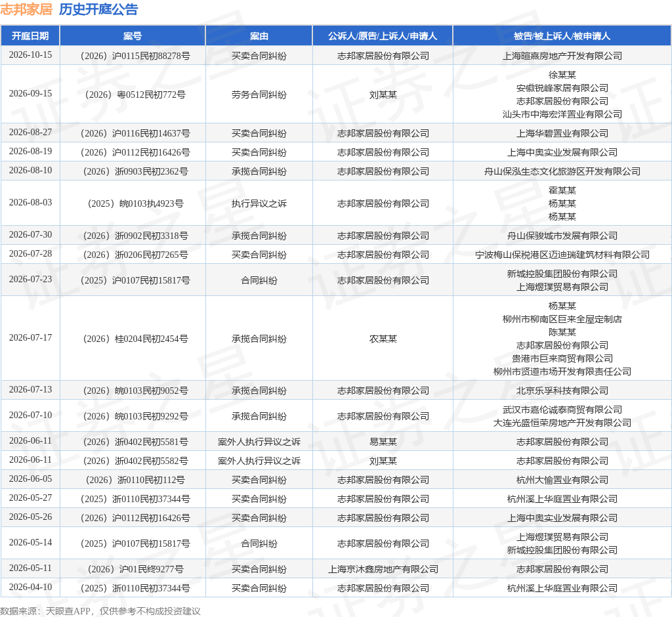Select the 案号 column header
Viewport: 672px width, 617px height.
click(133, 36)
